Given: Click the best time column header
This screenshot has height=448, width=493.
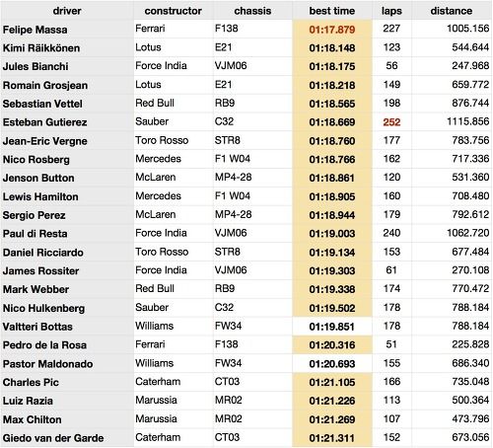Looking at the screenshot, I should click(332, 11).
